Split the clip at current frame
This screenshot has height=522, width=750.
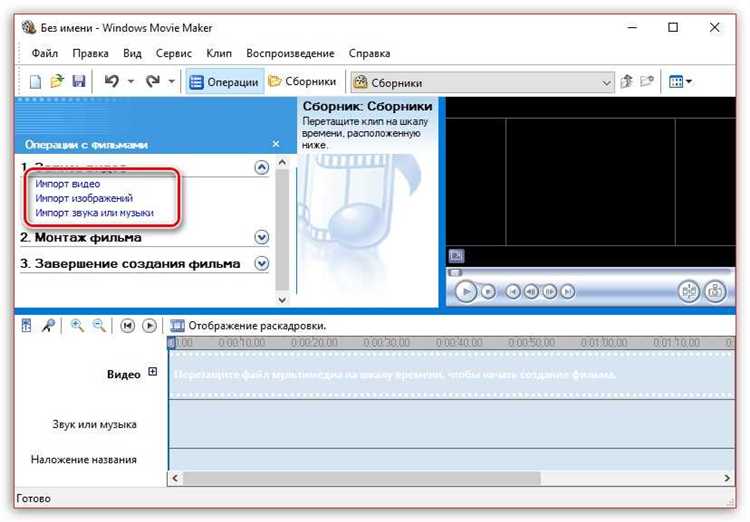coord(689,291)
